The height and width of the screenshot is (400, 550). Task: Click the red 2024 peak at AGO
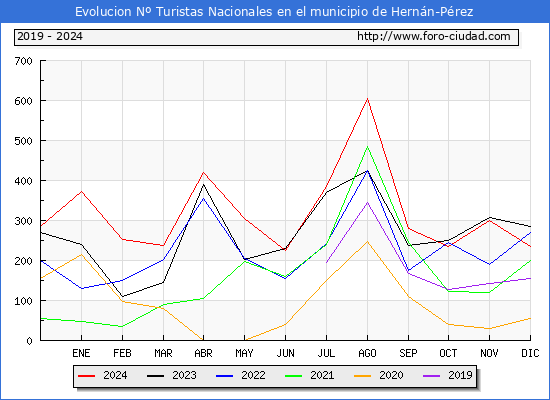tap(367, 99)
